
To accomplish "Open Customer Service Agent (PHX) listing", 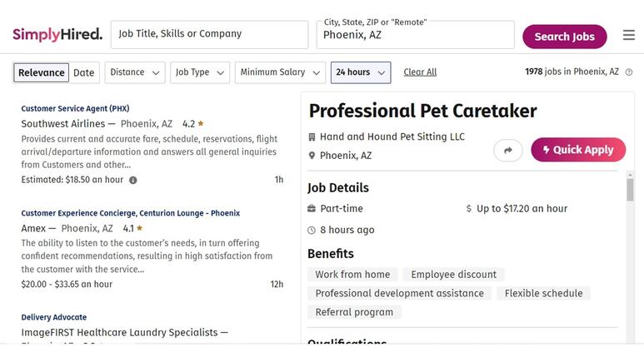I will click(75, 108).
